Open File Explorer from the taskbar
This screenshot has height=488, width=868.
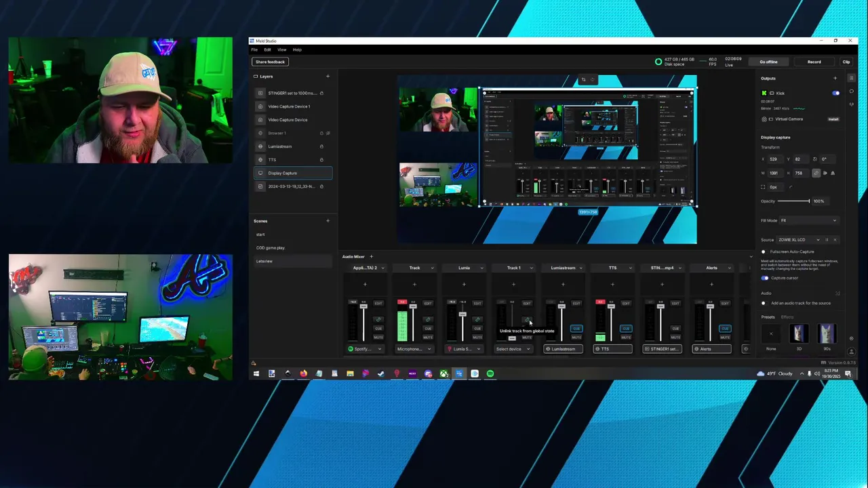(350, 373)
